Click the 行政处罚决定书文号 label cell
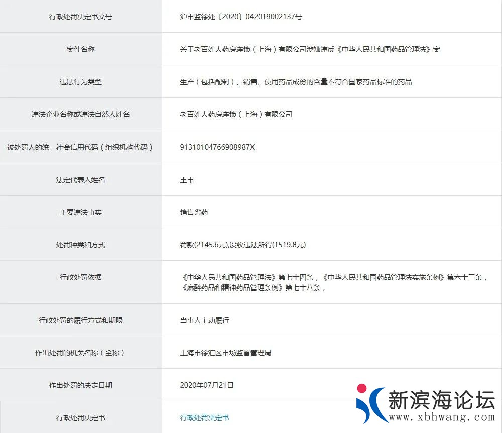504x433 pixels. (81, 17)
